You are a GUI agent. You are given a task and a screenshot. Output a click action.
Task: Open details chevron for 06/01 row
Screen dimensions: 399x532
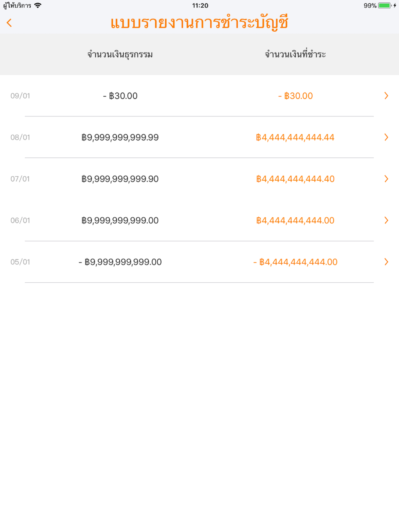tap(386, 220)
